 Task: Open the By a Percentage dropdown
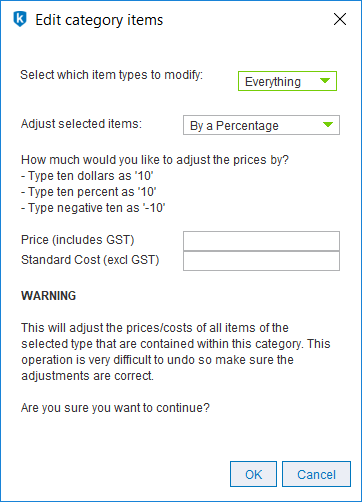point(261,125)
